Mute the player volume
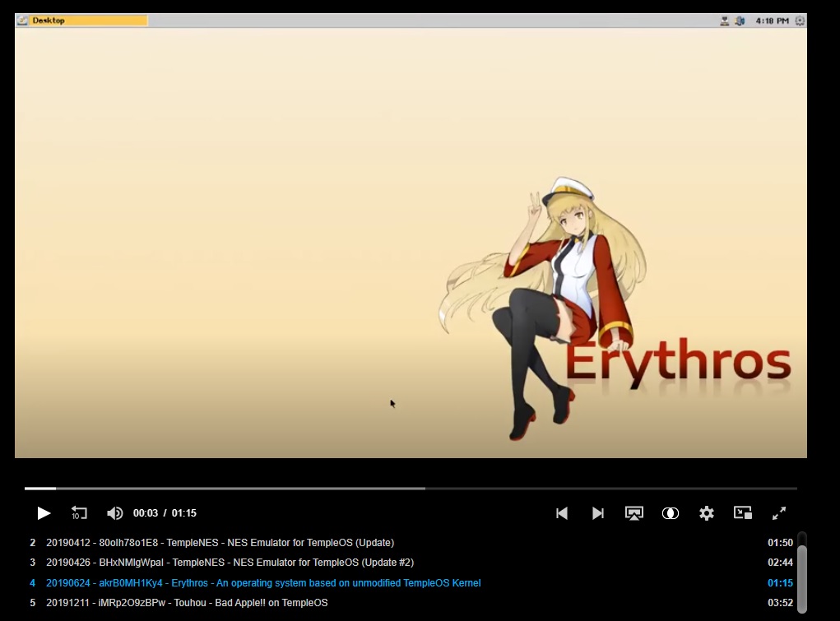 [115, 513]
